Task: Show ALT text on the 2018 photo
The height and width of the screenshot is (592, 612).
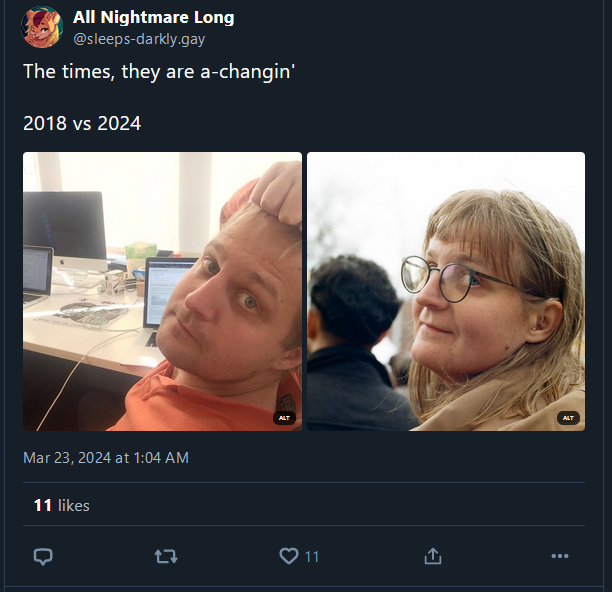Action: (284, 418)
